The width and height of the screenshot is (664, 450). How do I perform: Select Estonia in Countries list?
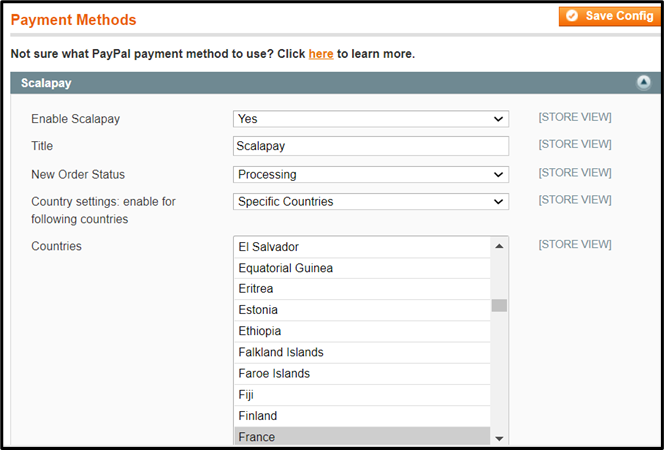tap(362, 310)
